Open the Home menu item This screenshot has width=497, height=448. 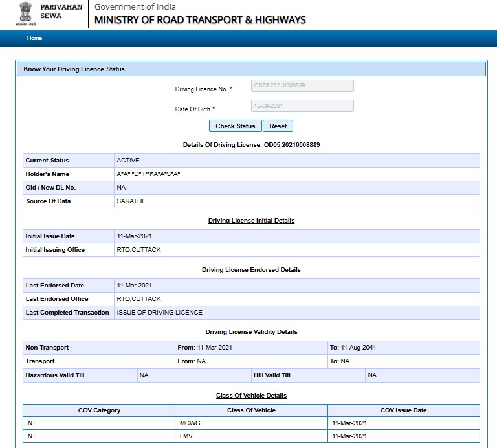pyautogui.click(x=34, y=38)
